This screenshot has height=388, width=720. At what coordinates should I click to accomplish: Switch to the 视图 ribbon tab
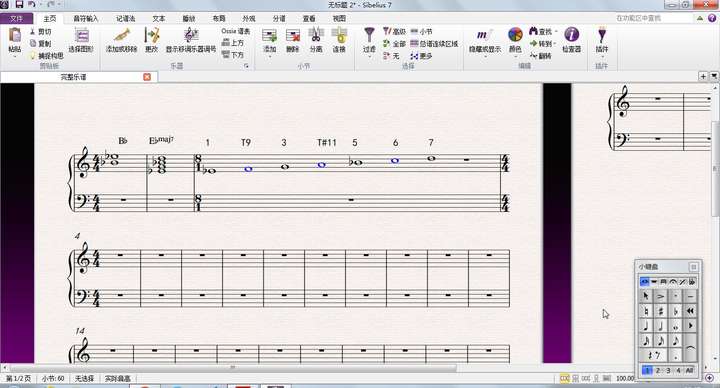339,18
